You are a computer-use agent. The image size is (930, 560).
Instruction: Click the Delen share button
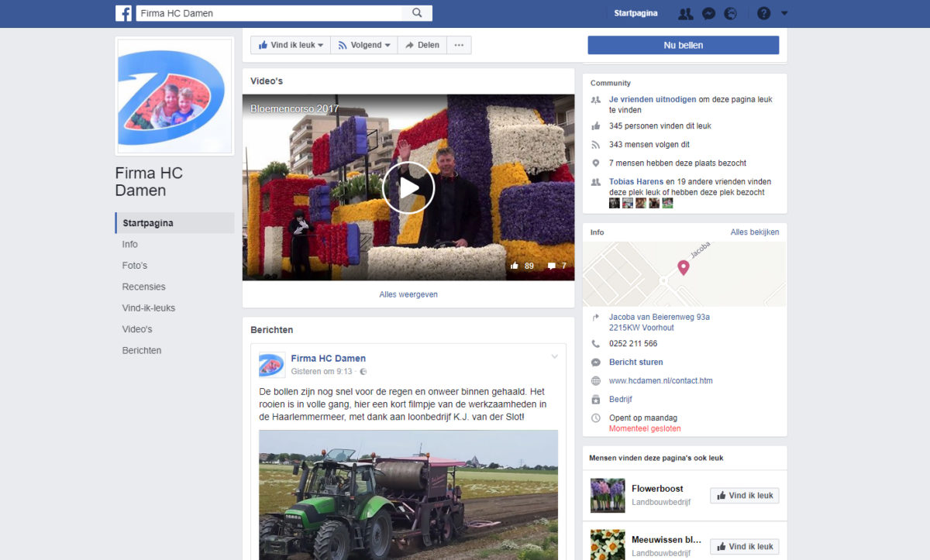[x=422, y=45]
